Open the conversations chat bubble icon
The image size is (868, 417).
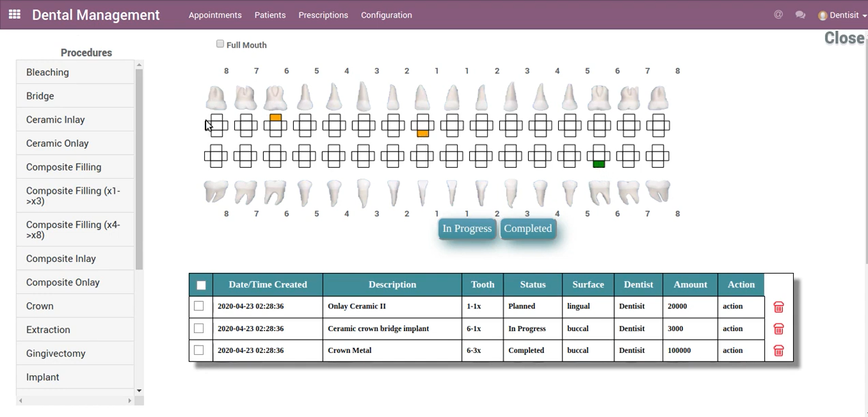click(x=800, y=15)
